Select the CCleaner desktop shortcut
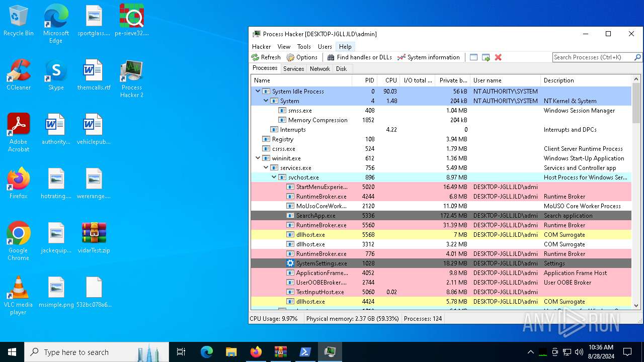 tap(19, 75)
